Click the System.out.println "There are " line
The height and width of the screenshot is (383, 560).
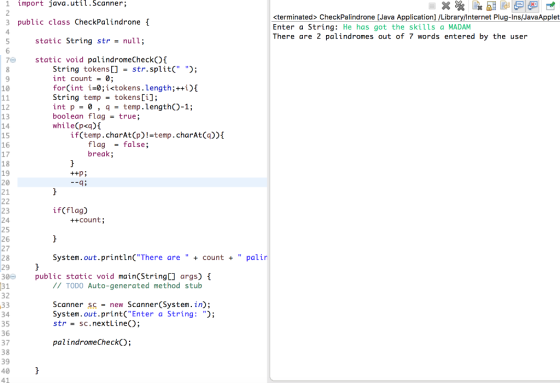(x=160, y=258)
